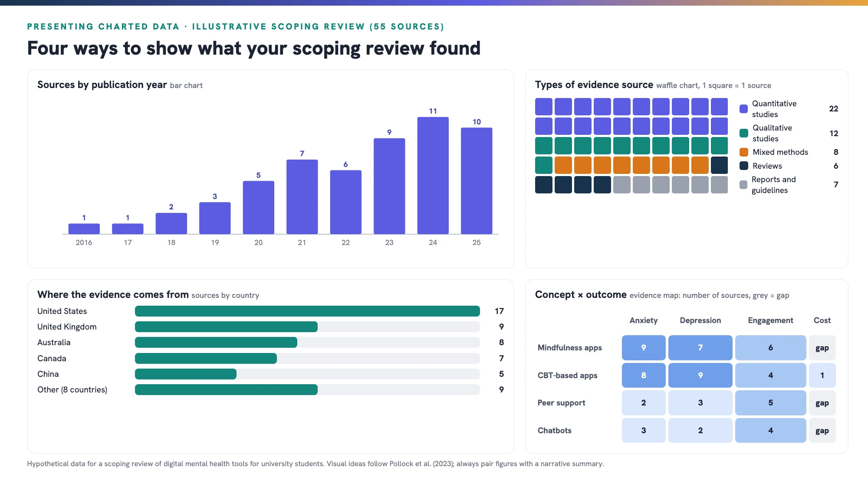Click the value 17 next to United States
Image resolution: width=868 pixels, height=477 pixels.
[x=499, y=311]
